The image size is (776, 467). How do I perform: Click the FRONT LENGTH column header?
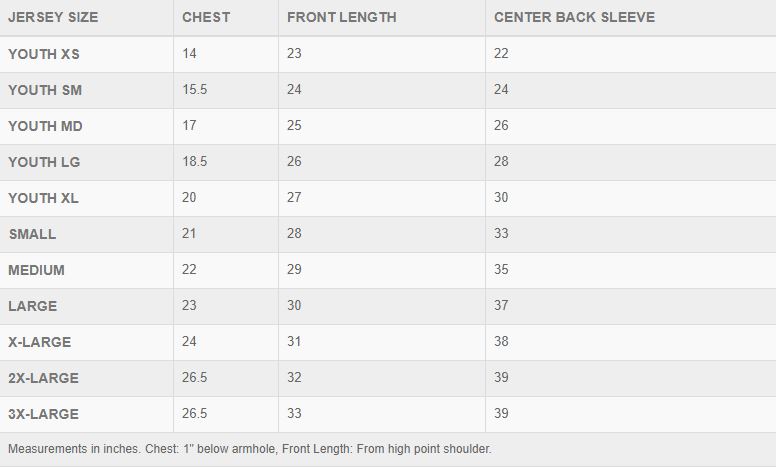[x=341, y=17]
